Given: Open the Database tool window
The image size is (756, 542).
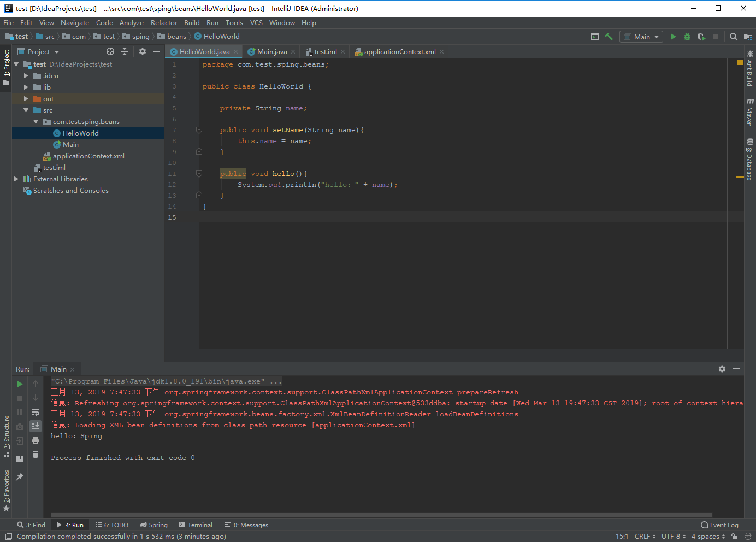Looking at the screenshot, I should [x=750, y=159].
